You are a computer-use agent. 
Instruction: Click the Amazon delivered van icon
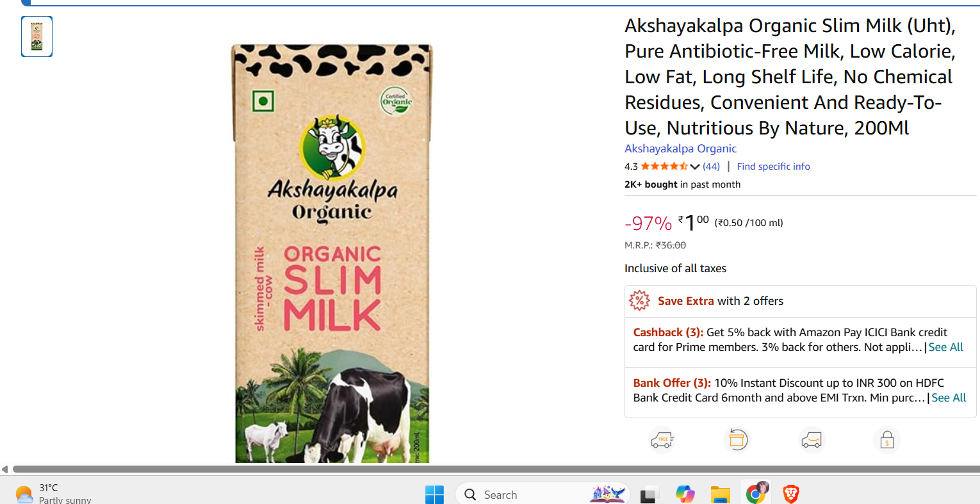tap(812, 440)
